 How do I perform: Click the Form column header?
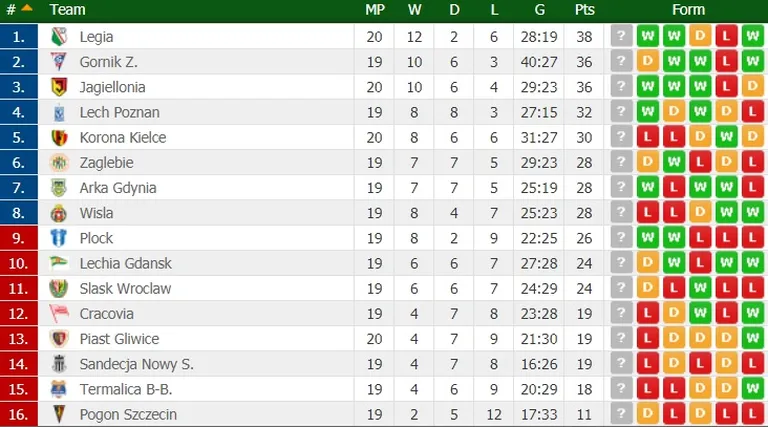coord(688,10)
